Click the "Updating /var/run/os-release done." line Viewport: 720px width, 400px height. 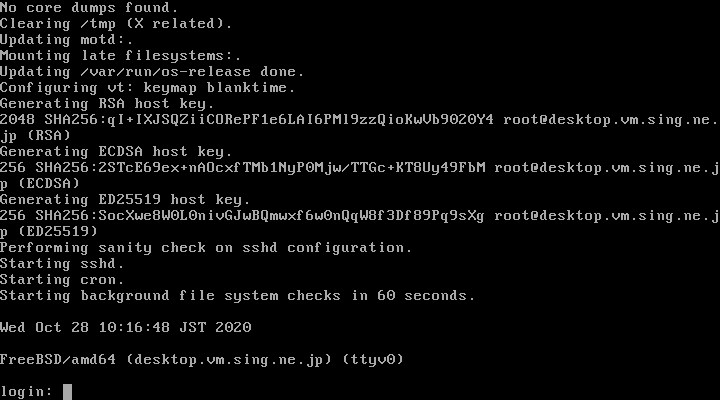tap(152, 71)
